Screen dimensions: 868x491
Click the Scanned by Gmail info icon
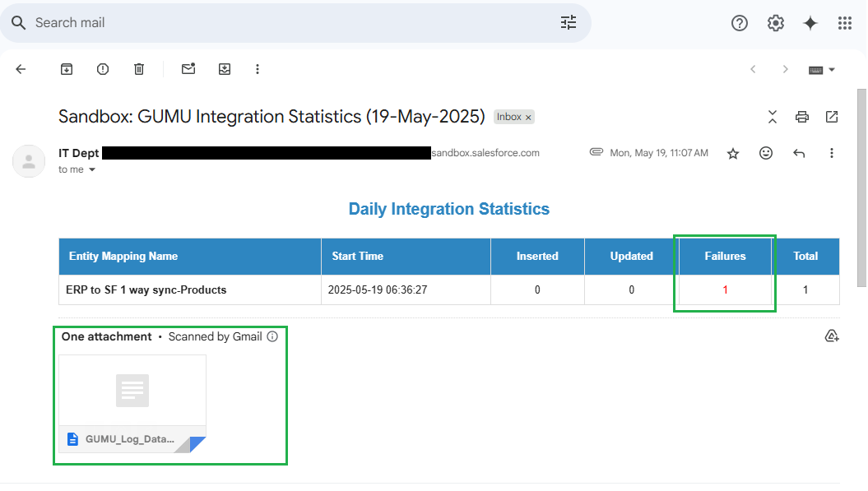pyautogui.click(x=272, y=336)
